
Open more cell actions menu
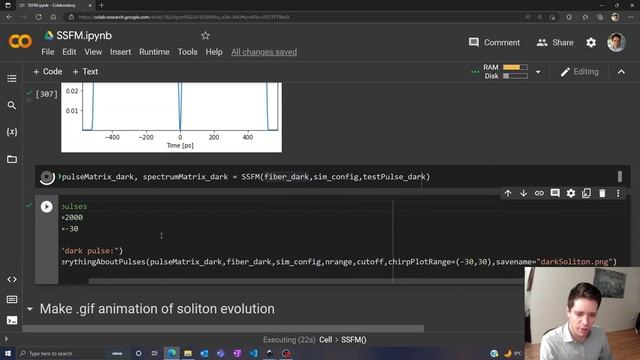click(618, 193)
